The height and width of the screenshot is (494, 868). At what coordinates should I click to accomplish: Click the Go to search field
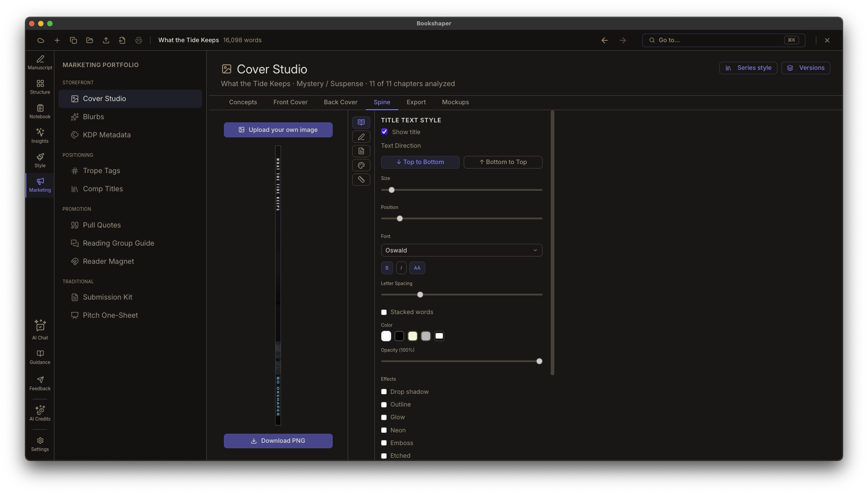coord(724,40)
